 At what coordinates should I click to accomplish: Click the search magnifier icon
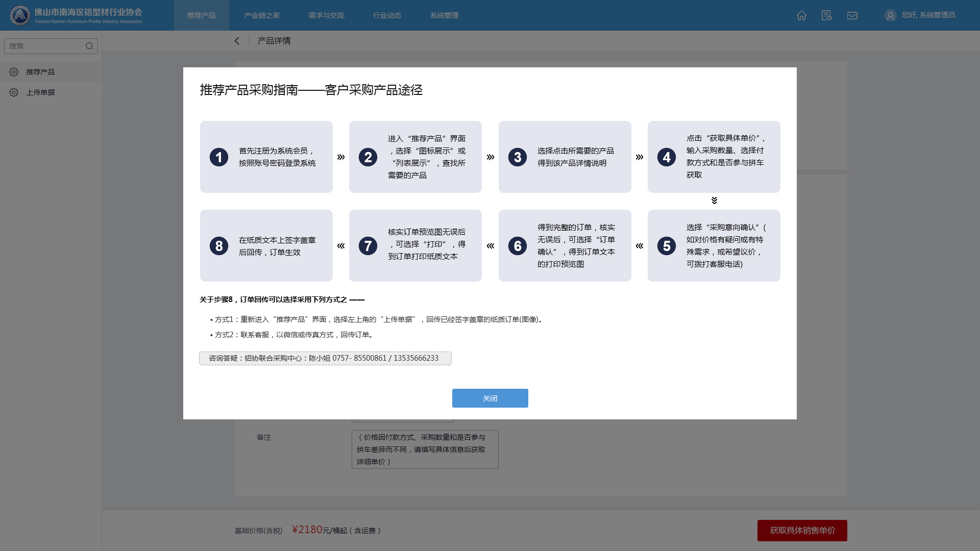tap(89, 46)
